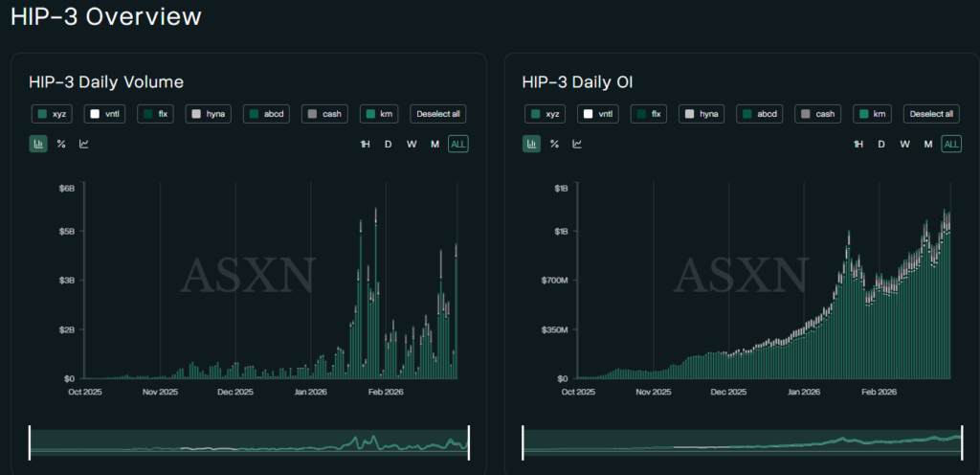Set Daily OI timeframe to W
The width and height of the screenshot is (980, 475).
point(904,145)
